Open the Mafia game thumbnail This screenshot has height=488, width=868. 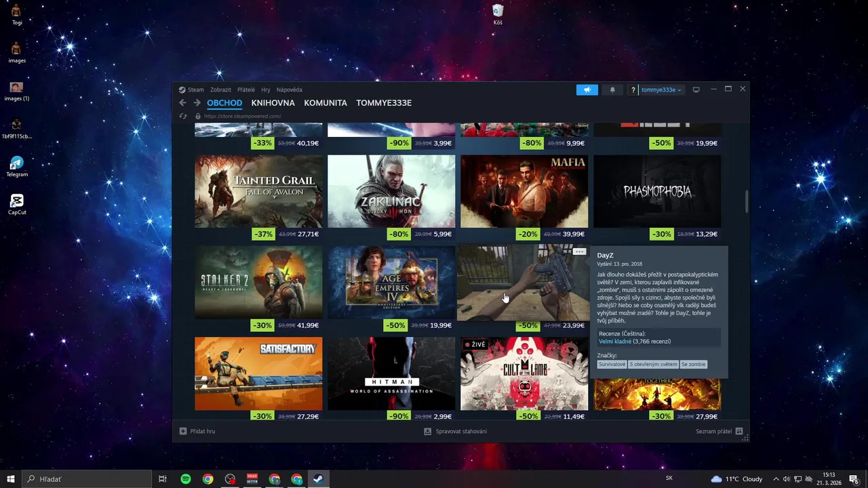[x=524, y=191]
